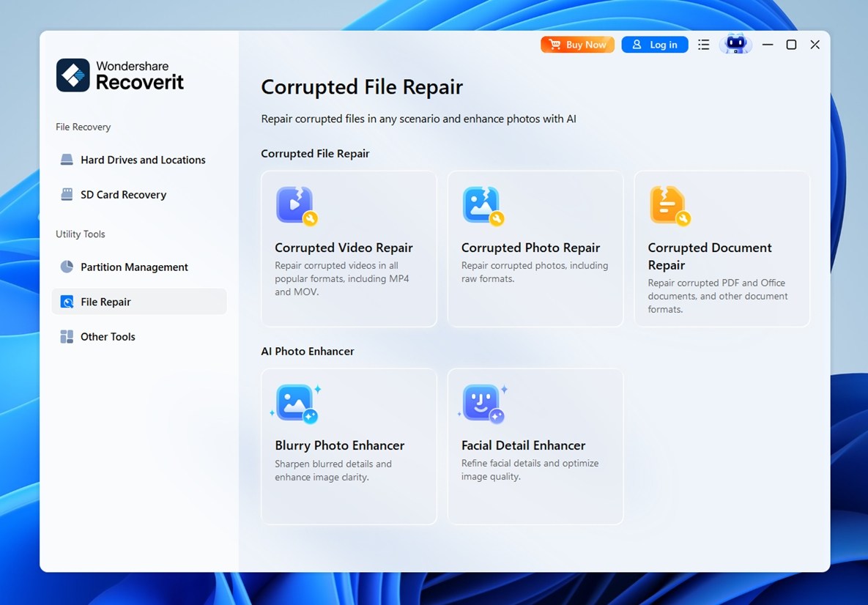Launch the Blurry Photo Enhancer title
This screenshot has width=868, height=605.
pos(339,445)
